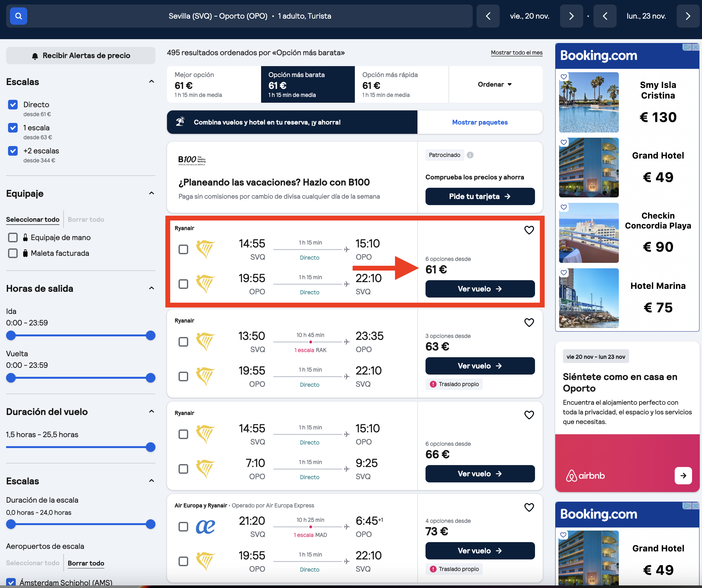Collapse the Equipaje section
Viewport: 702px width, 588px height.
pyautogui.click(x=152, y=193)
